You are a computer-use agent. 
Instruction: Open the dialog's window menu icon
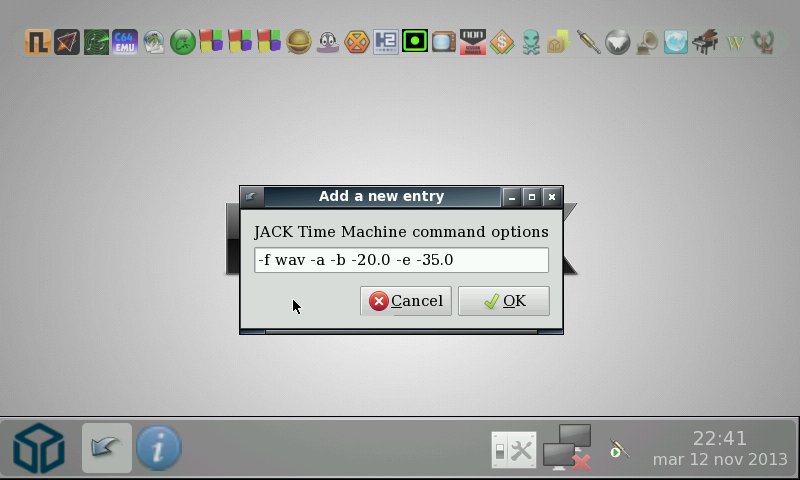pos(251,197)
